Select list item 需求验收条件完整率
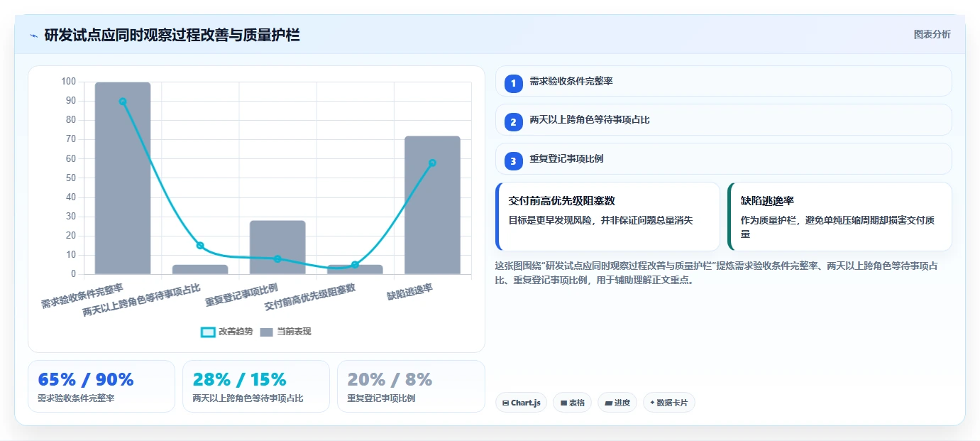 coord(723,81)
